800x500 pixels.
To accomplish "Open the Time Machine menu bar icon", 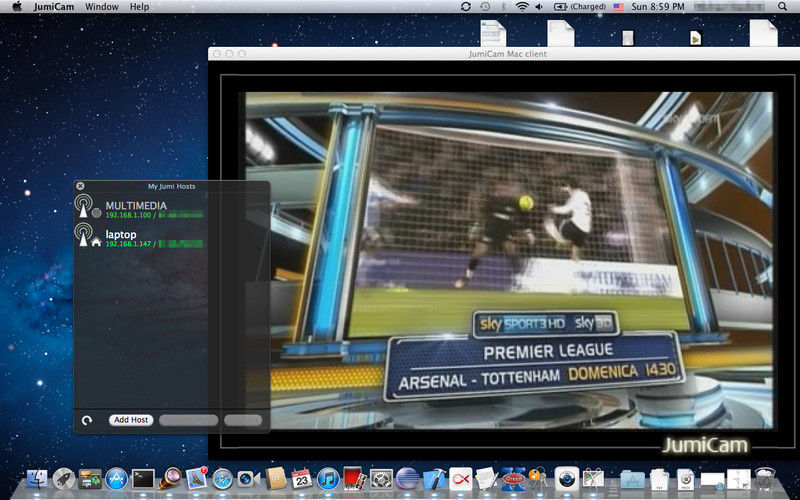I will tap(485, 7).
